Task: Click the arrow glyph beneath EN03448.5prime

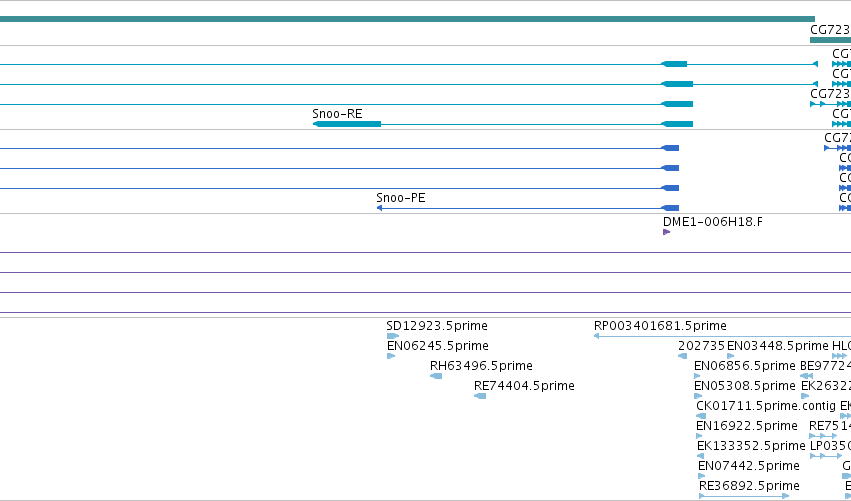Action: click(x=731, y=356)
